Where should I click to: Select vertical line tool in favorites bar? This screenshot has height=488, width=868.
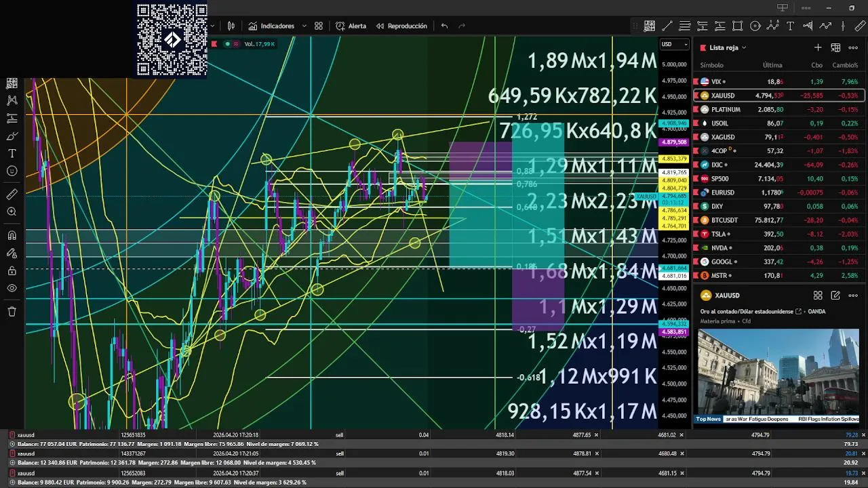point(843,26)
